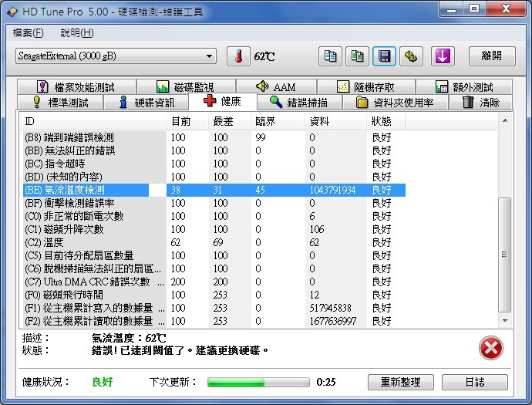Click the 最差 column header
Viewport: 532px width, 405px height.
pos(230,121)
